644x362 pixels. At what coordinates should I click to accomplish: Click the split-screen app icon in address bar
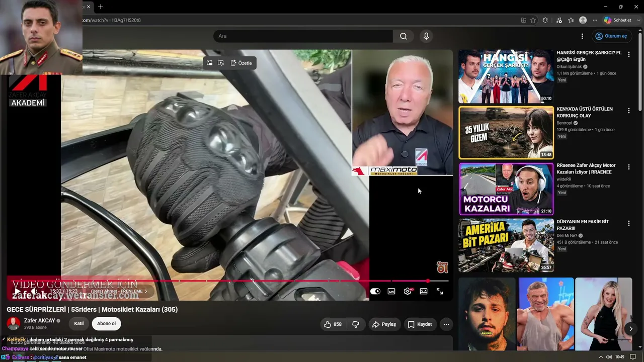523,20
